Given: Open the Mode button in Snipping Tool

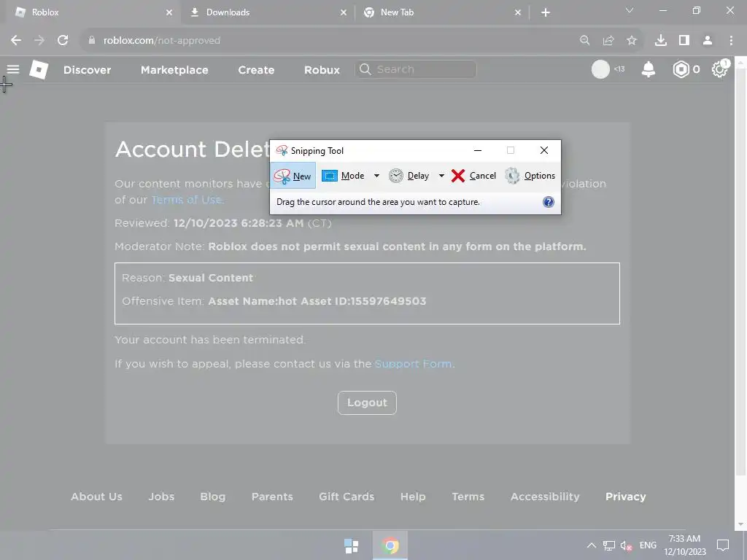Looking at the screenshot, I should coord(344,176).
